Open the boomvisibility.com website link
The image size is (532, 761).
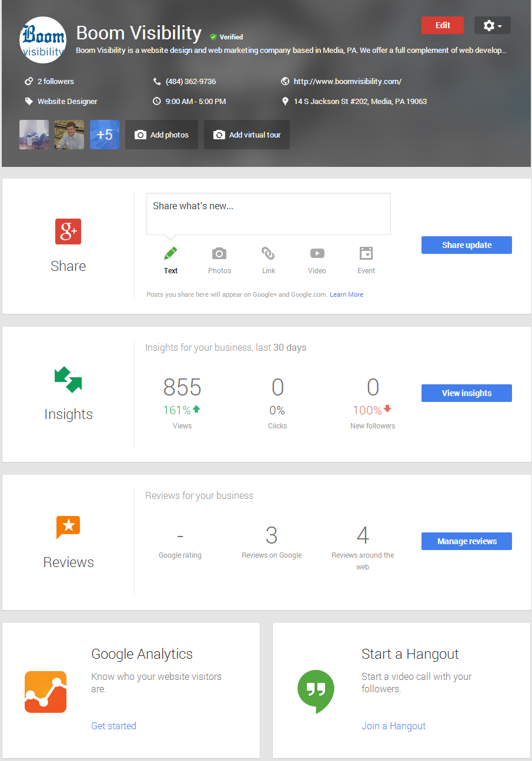tap(347, 81)
